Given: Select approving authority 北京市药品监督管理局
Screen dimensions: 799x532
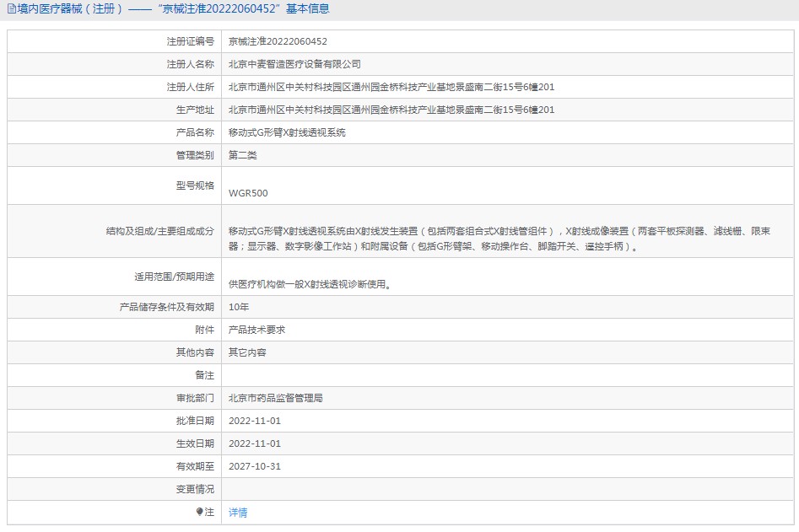Looking at the screenshot, I should tap(276, 398).
